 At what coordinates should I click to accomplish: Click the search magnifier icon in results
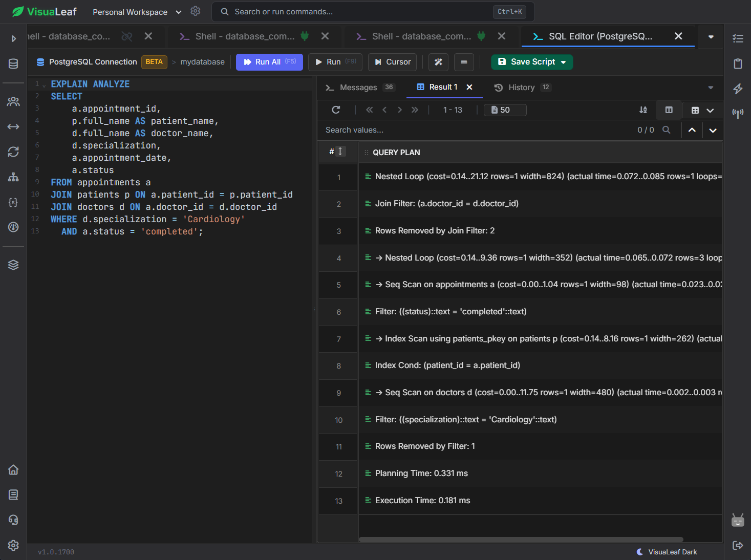coord(667,130)
